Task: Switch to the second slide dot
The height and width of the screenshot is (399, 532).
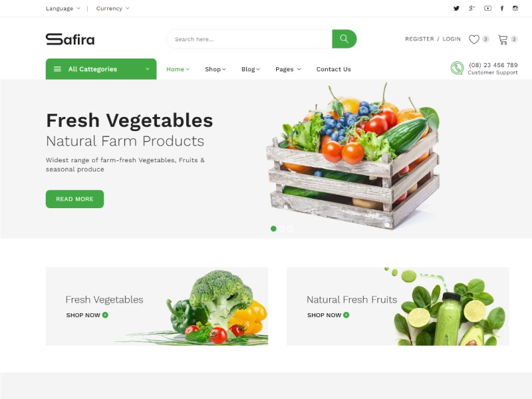Action: pos(282,229)
